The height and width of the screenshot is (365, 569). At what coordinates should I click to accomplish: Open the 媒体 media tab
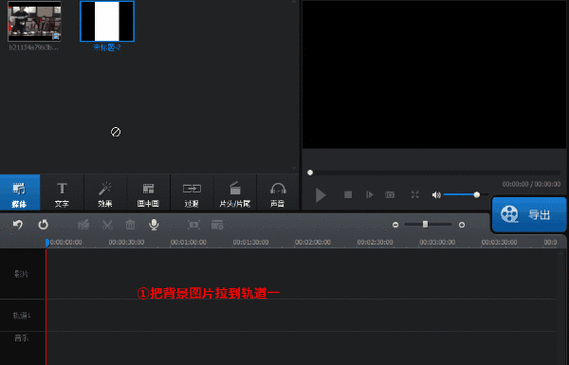[20, 193]
